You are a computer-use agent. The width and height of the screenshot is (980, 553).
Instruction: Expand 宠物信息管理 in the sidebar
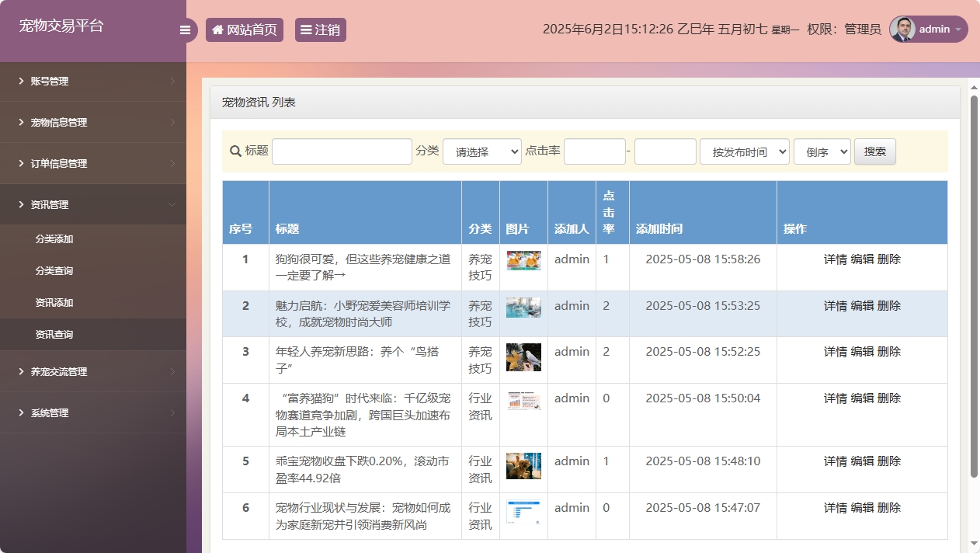[x=93, y=122]
